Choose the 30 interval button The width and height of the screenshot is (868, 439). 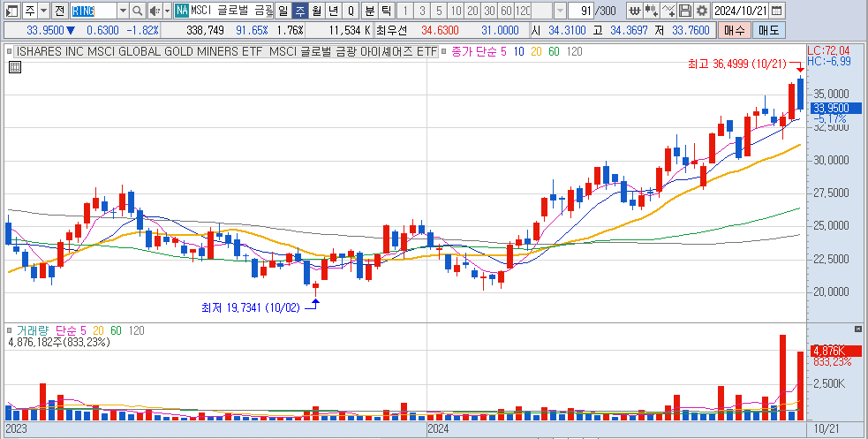[489, 10]
